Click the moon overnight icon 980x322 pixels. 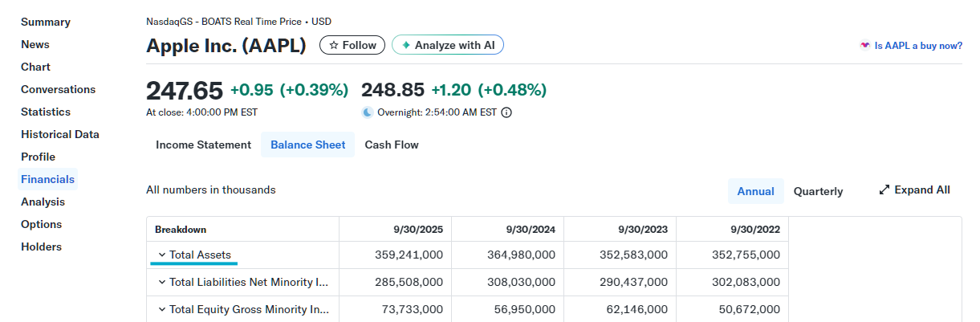coord(368,112)
